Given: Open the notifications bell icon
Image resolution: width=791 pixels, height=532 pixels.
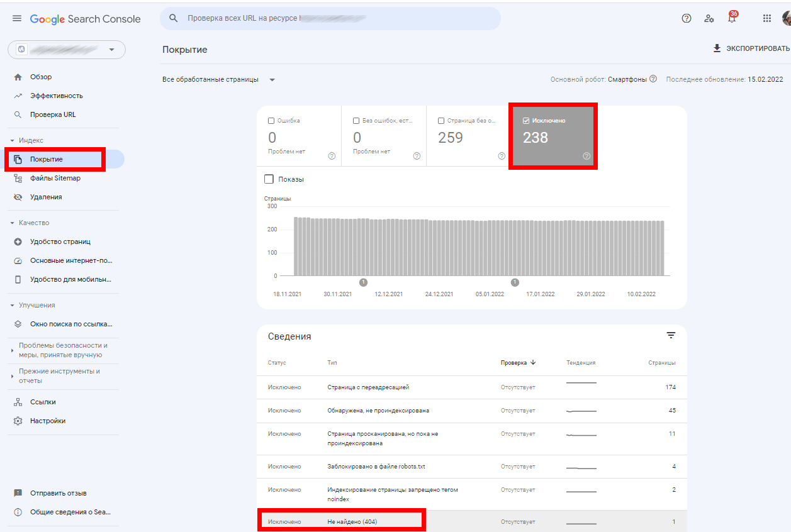Looking at the screenshot, I should [x=731, y=19].
